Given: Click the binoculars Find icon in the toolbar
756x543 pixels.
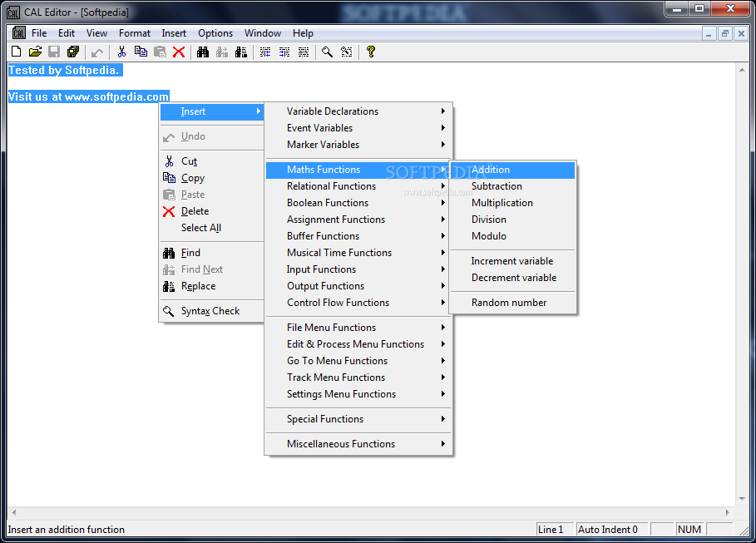Looking at the screenshot, I should coord(203,52).
